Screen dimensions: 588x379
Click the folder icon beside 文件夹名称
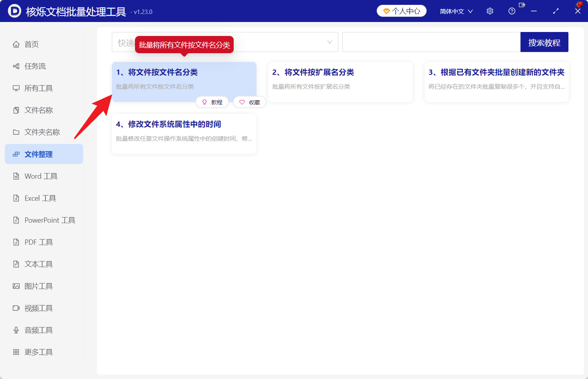[16, 132]
